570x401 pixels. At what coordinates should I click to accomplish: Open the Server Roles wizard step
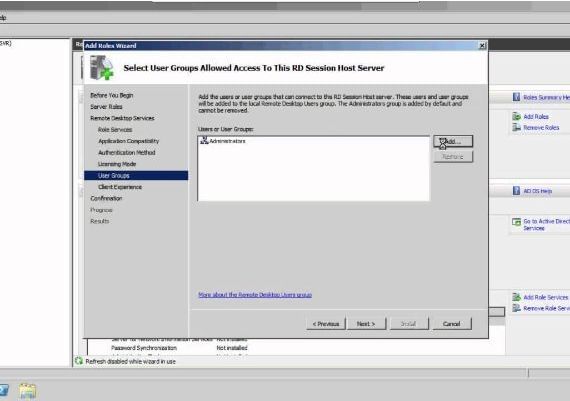click(106, 107)
